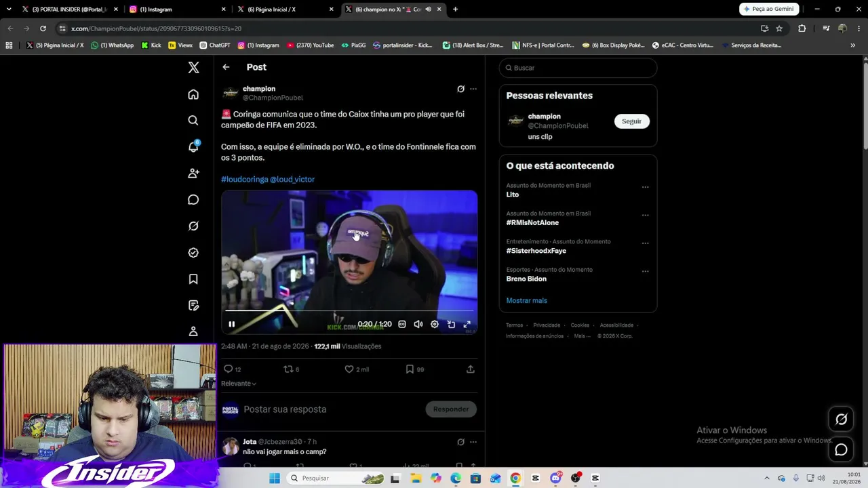This screenshot has width=868, height=488.
Task: Click Peça ao Gemini button
Action: pyautogui.click(x=769, y=9)
